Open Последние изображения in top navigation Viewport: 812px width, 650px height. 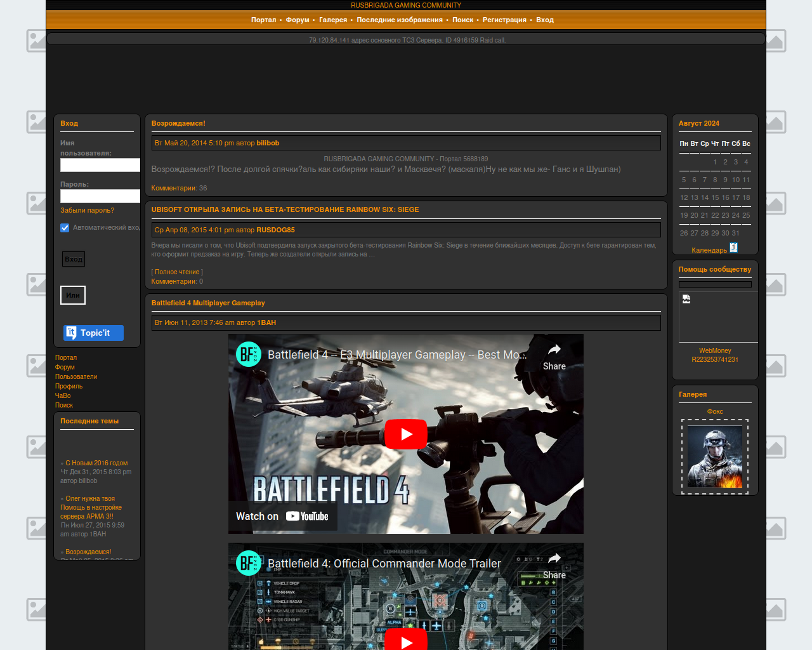point(400,20)
